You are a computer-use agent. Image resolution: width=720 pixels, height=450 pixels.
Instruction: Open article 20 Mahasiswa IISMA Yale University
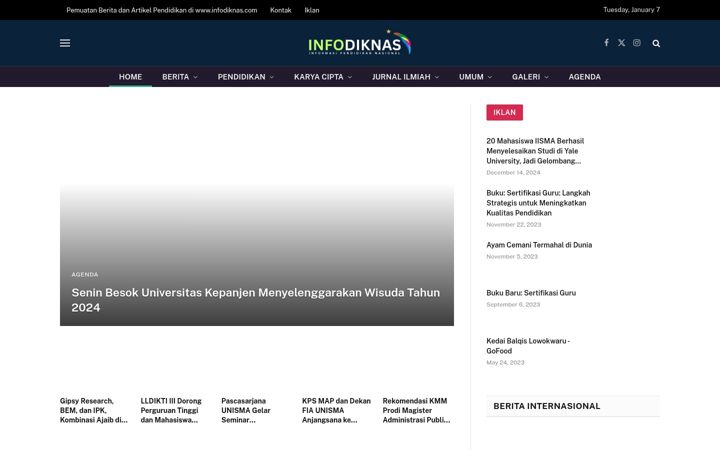tap(535, 151)
